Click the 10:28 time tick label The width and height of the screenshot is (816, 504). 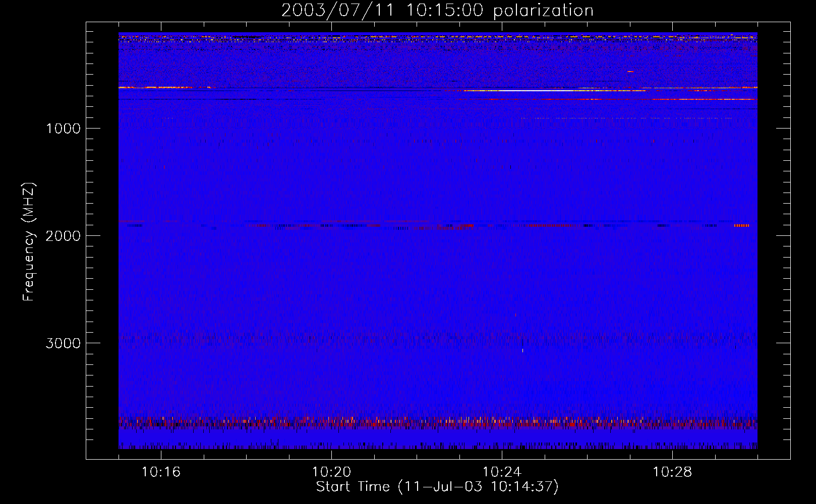pyautogui.click(x=672, y=472)
